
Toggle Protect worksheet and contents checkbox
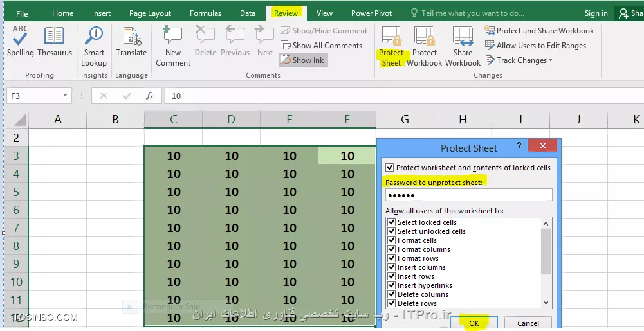(390, 167)
